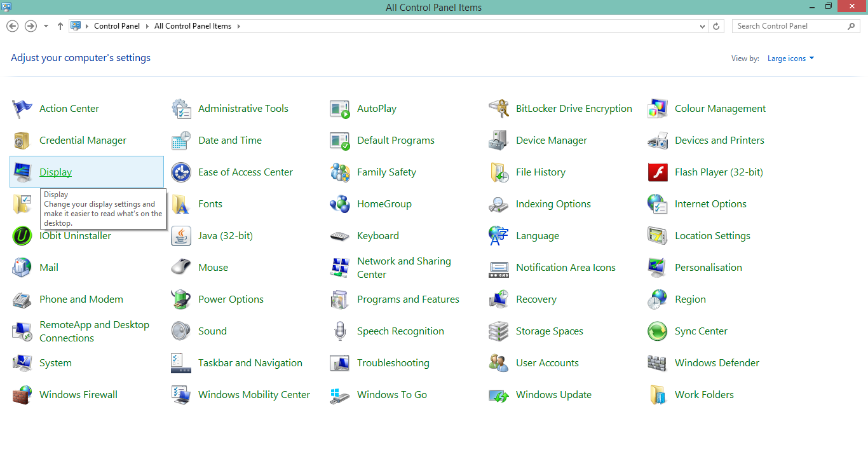Click the Date and Time clock icon
The width and height of the screenshot is (868, 461).
(181, 141)
